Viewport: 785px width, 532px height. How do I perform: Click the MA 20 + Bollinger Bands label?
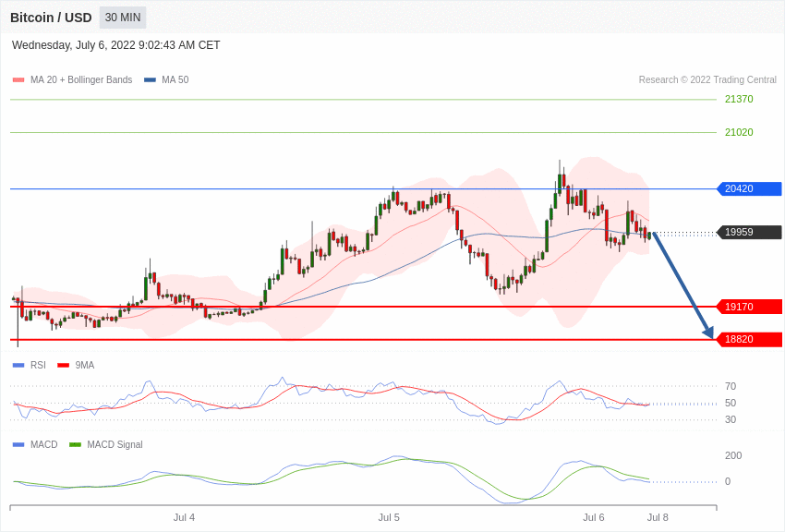(x=81, y=79)
